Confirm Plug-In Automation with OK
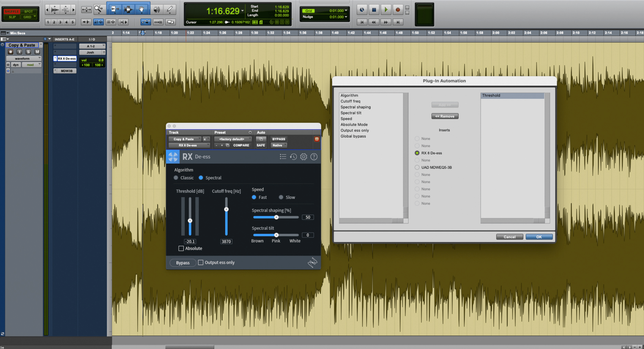This screenshot has width=644, height=349. coord(539,237)
